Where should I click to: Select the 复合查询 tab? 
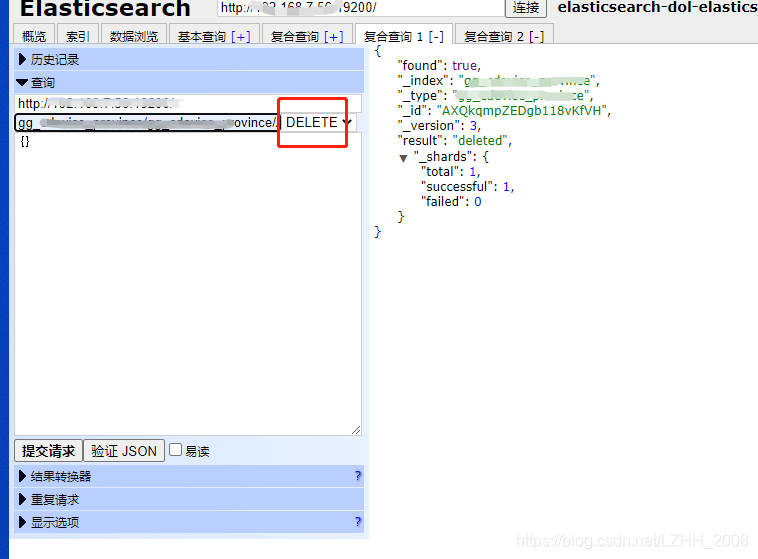295,37
